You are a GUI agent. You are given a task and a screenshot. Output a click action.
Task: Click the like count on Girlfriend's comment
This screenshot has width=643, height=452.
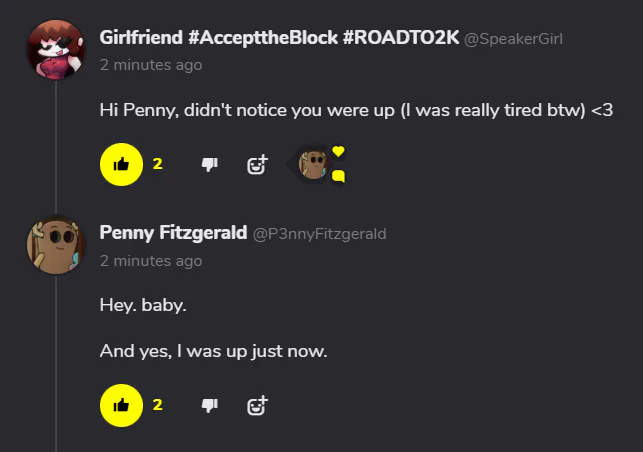(157, 164)
